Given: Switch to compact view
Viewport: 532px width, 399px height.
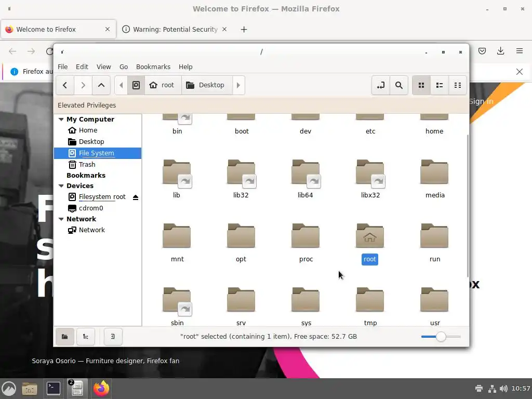Looking at the screenshot, I should click(x=458, y=85).
